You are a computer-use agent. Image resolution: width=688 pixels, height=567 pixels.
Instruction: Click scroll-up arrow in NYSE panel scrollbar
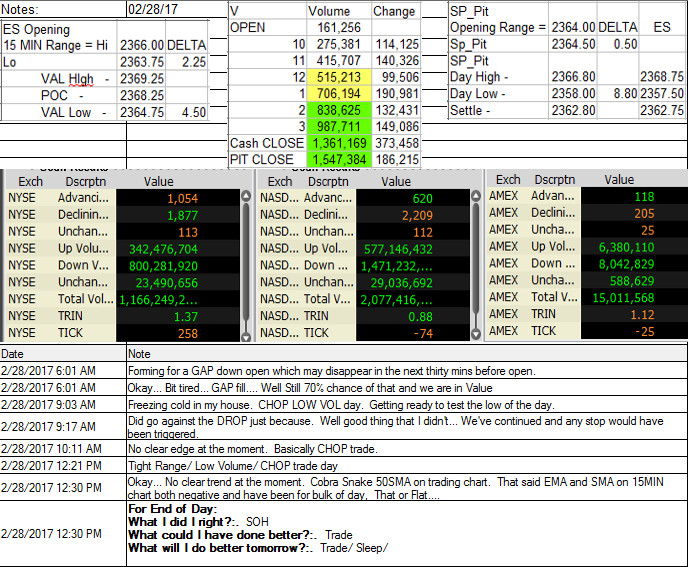pyautogui.click(x=246, y=196)
